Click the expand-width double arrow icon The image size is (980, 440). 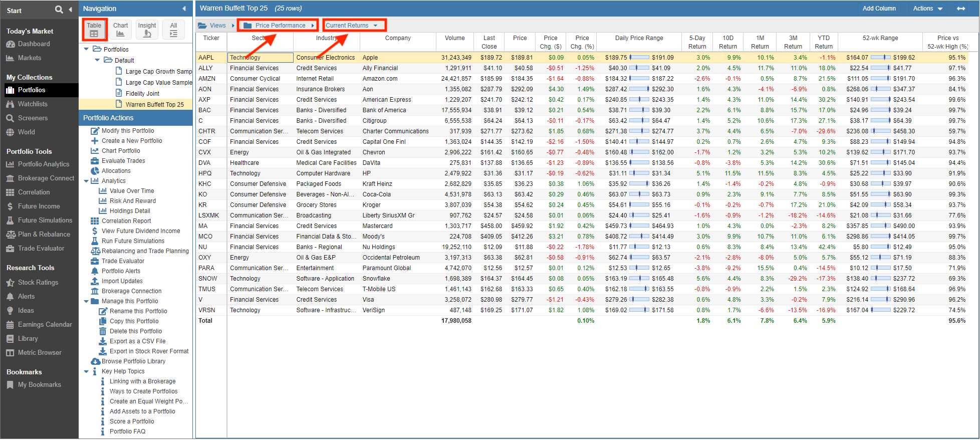(961, 9)
